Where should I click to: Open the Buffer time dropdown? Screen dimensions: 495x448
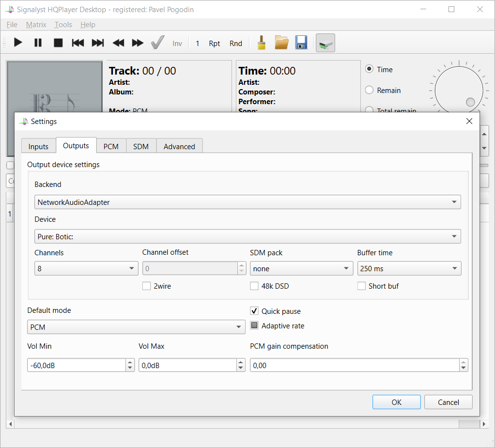click(x=409, y=268)
